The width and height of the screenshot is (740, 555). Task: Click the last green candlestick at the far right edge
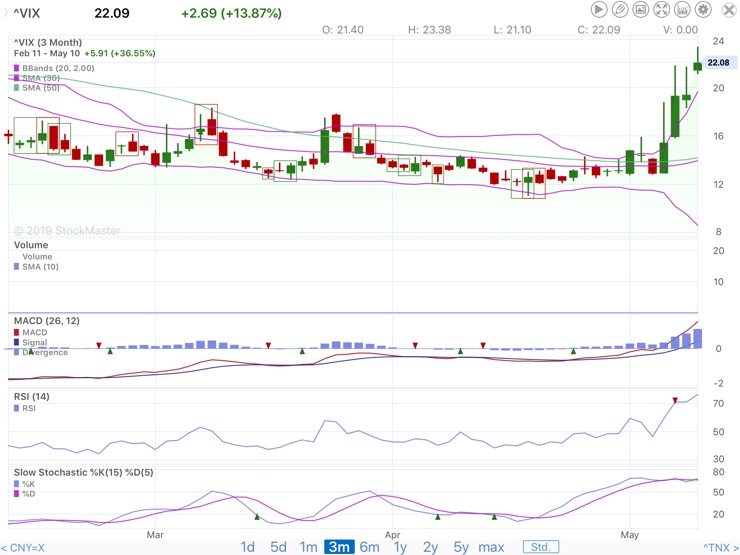[x=698, y=66]
